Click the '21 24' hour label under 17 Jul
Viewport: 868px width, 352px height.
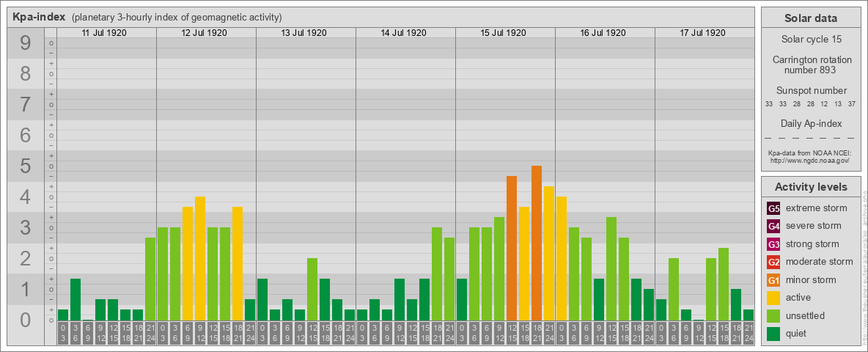click(748, 334)
